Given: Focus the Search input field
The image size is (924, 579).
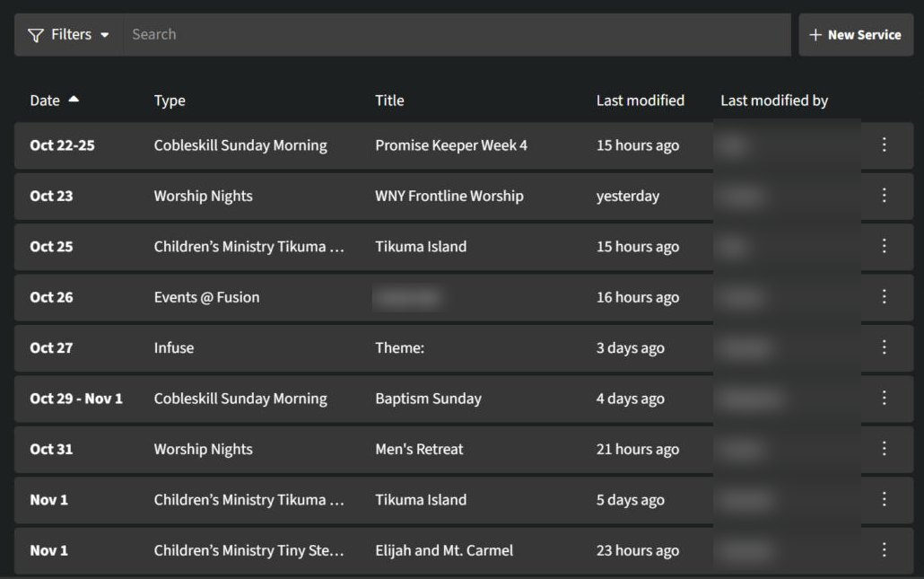Looking at the screenshot, I should 457,35.
